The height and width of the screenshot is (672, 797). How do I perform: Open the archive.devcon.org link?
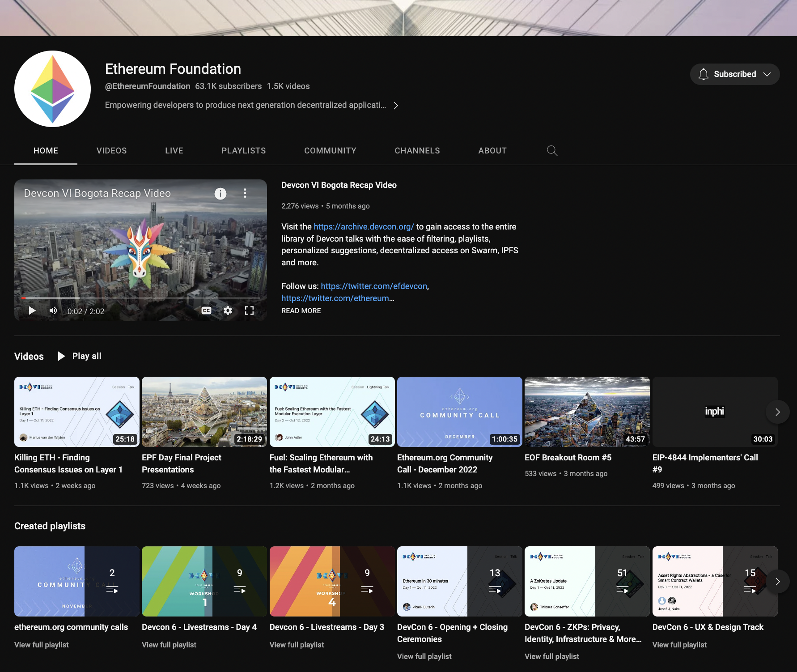pos(364,227)
